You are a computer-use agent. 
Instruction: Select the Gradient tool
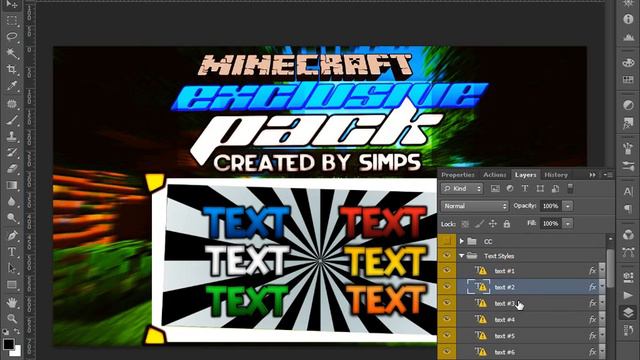point(12,185)
